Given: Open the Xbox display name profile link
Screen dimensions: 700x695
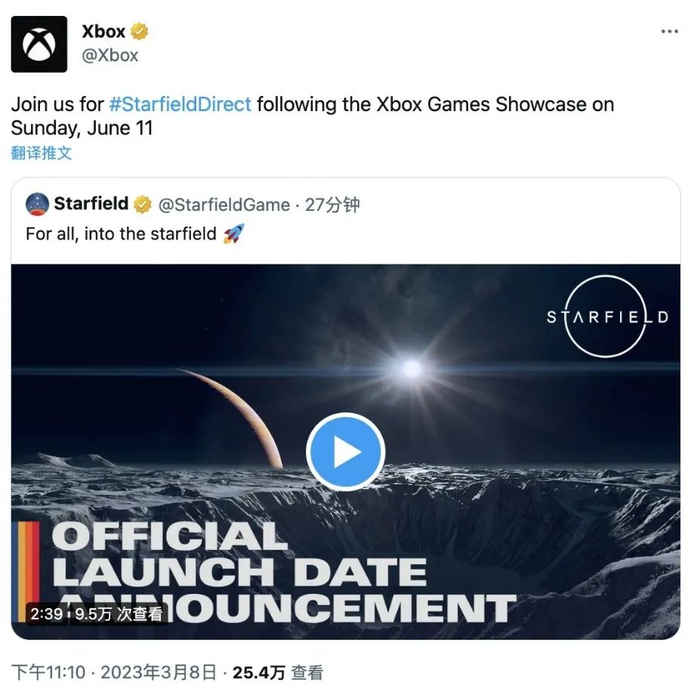Looking at the screenshot, I should (104, 31).
